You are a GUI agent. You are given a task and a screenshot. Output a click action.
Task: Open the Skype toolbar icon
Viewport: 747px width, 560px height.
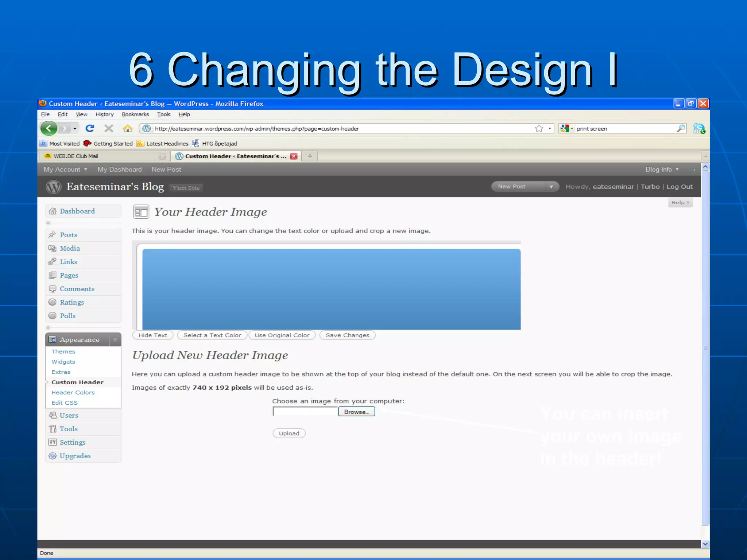pos(699,129)
